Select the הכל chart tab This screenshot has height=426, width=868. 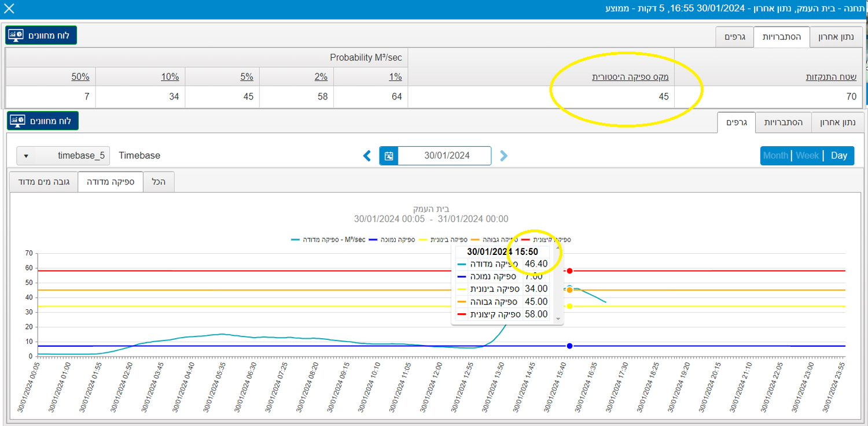(x=158, y=181)
